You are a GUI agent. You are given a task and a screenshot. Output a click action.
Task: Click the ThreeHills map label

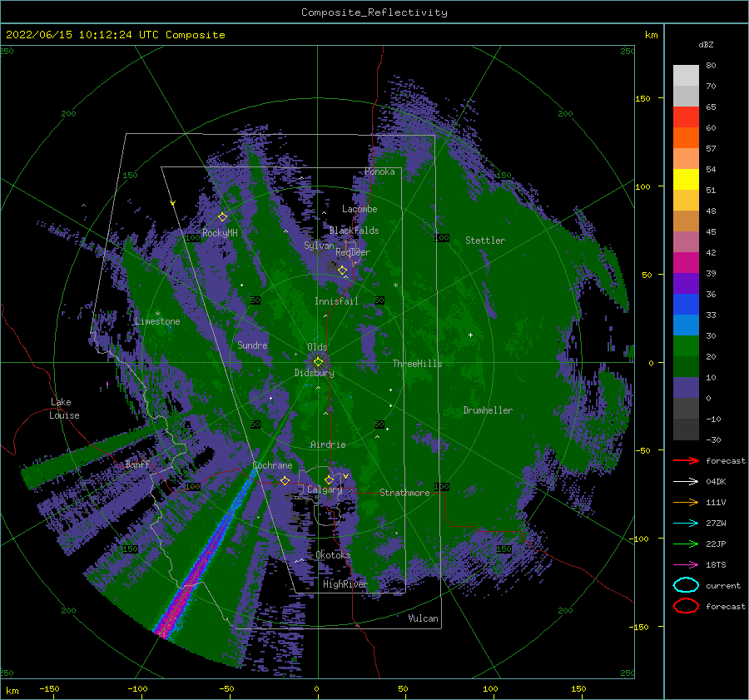pyautogui.click(x=418, y=364)
